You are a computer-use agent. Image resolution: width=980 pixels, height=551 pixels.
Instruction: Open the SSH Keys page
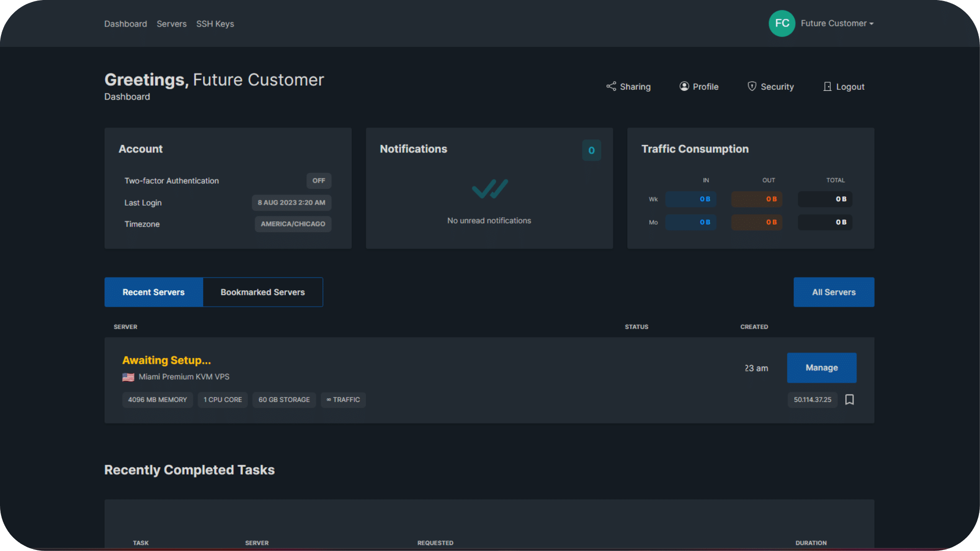click(x=215, y=23)
